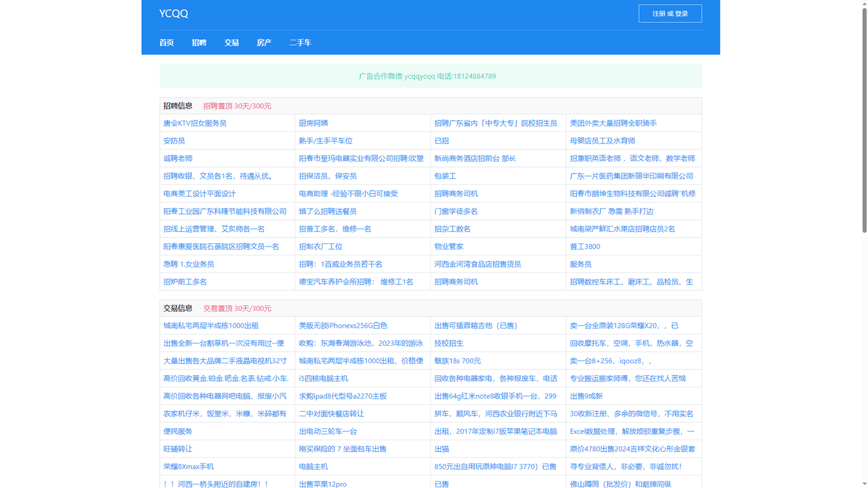868x488 pixels.
Task: Open listing 物业管家
Action: coord(449,246)
